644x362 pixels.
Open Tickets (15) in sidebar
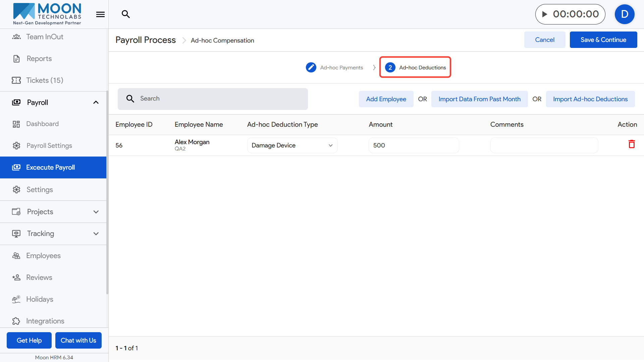pos(45,80)
